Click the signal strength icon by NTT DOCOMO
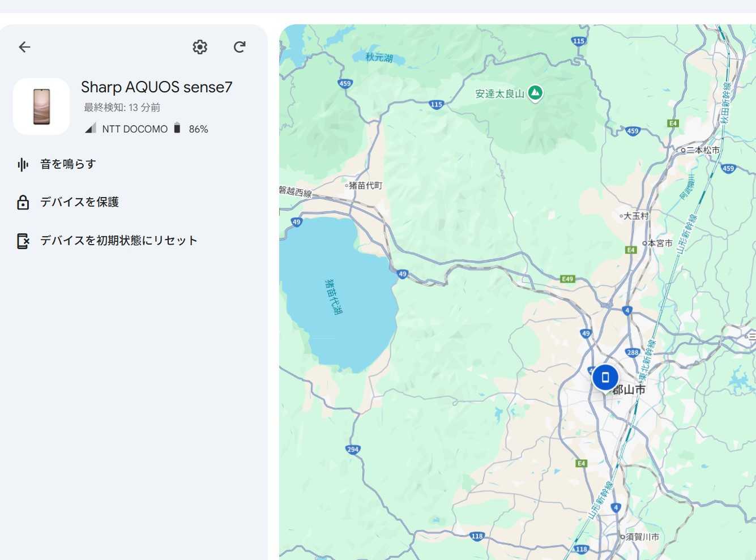Viewport: 756px width, 560px height. click(x=91, y=129)
